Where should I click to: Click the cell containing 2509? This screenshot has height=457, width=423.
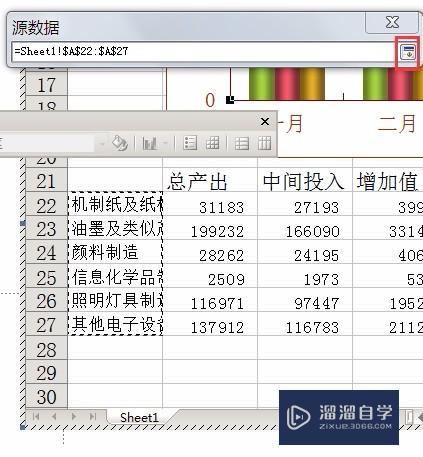210,276
